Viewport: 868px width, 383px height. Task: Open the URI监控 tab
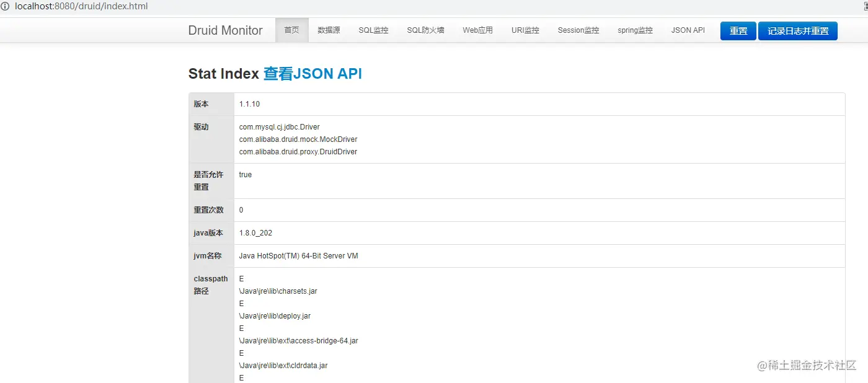pyautogui.click(x=525, y=30)
